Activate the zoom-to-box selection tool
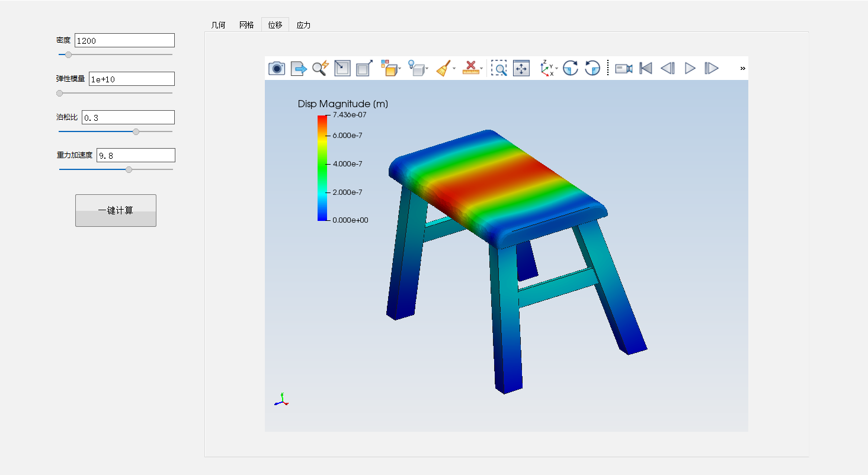Image resolution: width=868 pixels, height=475 pixels. click(499, 68)
